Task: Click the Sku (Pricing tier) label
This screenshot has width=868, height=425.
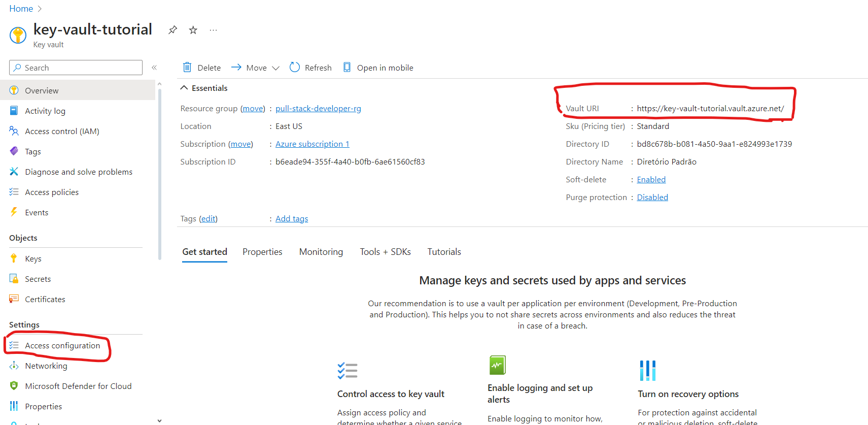Action: coord(595,126)
